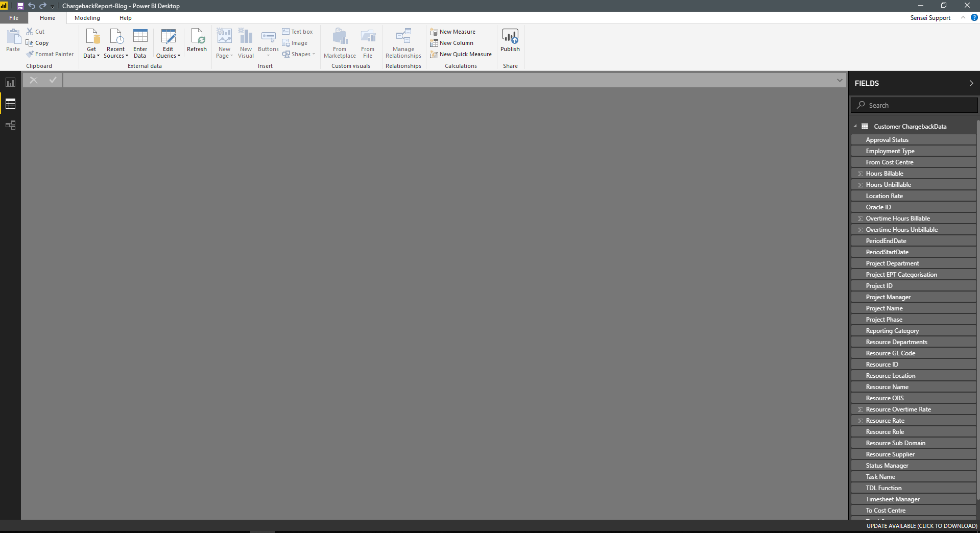The height and width of the screenshot is (533, 980).
Task: Open the Get Data menu
Action: pyautogui.click(x=92, y=43)
